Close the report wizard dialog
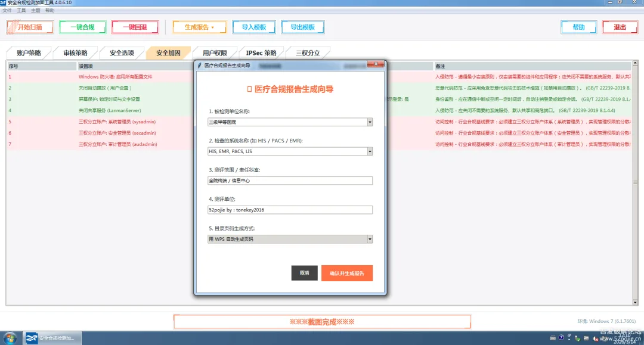 point(376,64)
